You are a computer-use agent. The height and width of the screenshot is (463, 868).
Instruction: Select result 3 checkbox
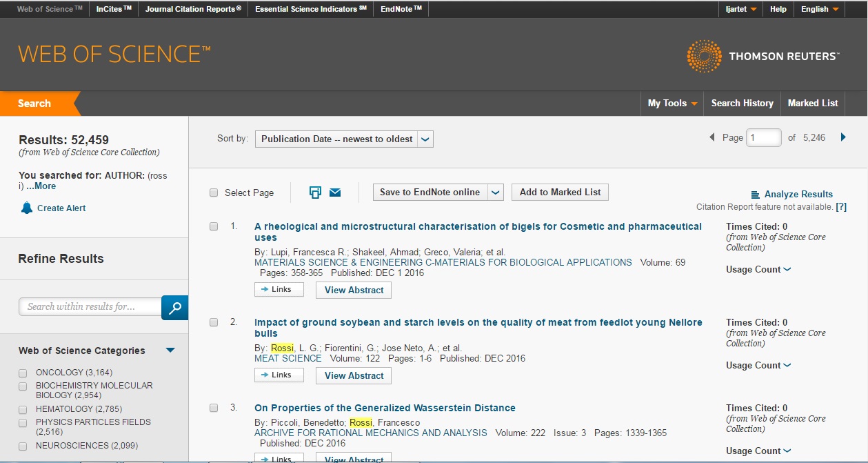tap(214, 408)
